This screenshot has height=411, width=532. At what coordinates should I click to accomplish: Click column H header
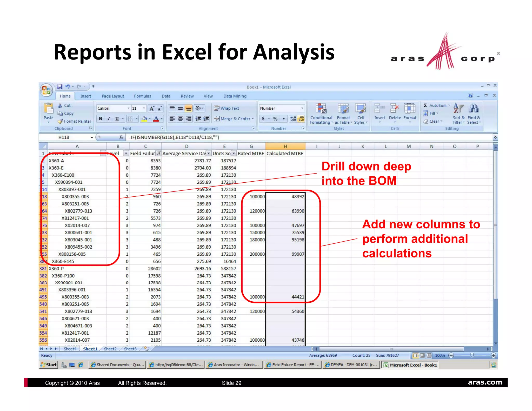point(285,146)
